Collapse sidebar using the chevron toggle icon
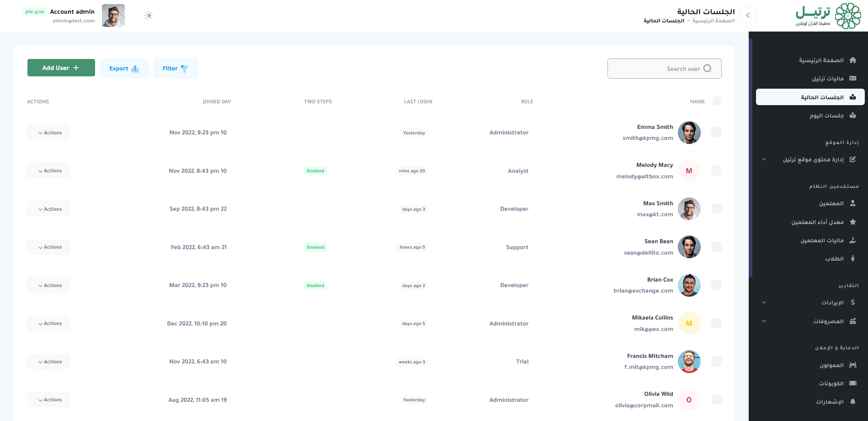 click(x=748, y=16)
